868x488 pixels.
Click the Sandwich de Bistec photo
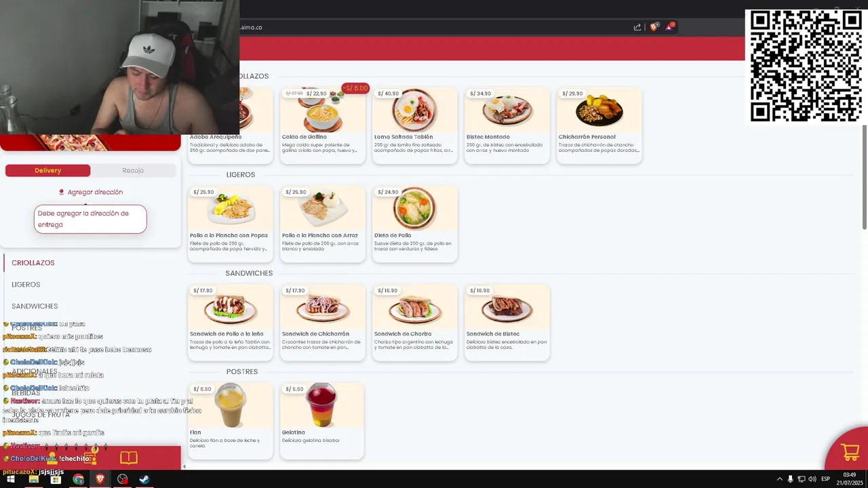(507, 307)
